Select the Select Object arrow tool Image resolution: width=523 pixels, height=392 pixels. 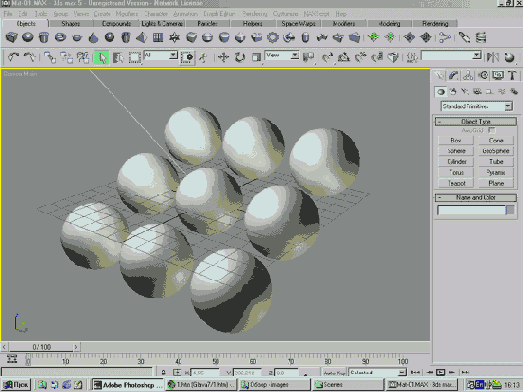tap(102, 57)
